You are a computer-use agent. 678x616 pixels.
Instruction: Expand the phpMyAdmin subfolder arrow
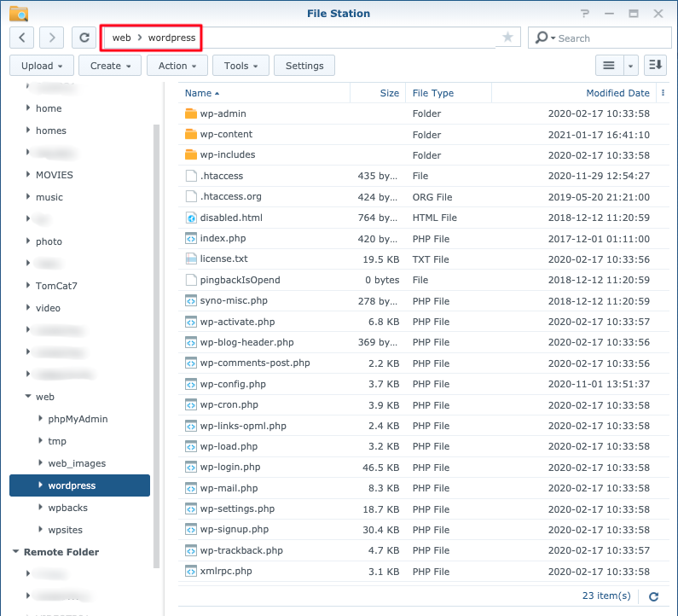40,418
